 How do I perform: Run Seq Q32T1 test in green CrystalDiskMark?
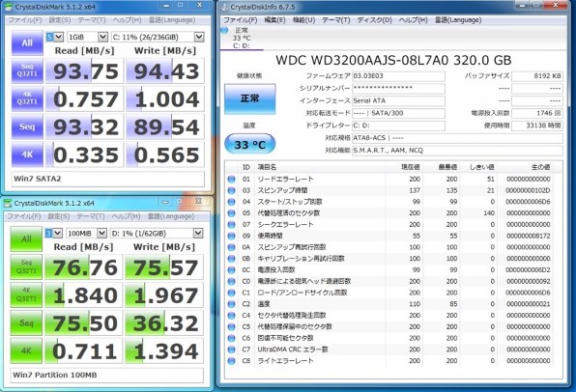coord(26,266)
